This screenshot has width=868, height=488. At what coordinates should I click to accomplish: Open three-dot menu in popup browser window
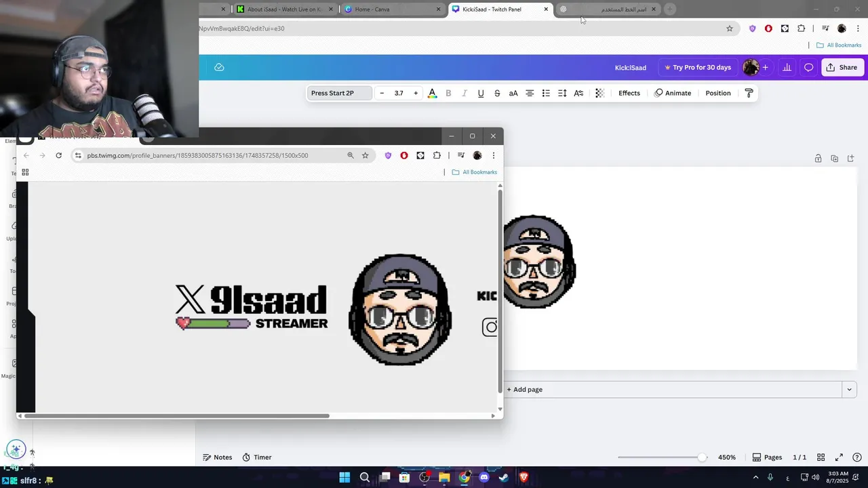[x=494, y=155]
